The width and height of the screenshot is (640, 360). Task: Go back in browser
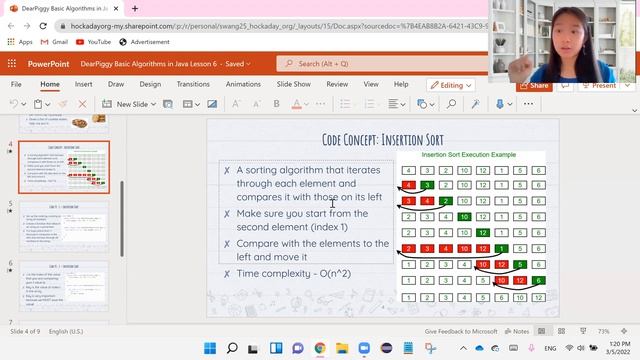(11, 26)
